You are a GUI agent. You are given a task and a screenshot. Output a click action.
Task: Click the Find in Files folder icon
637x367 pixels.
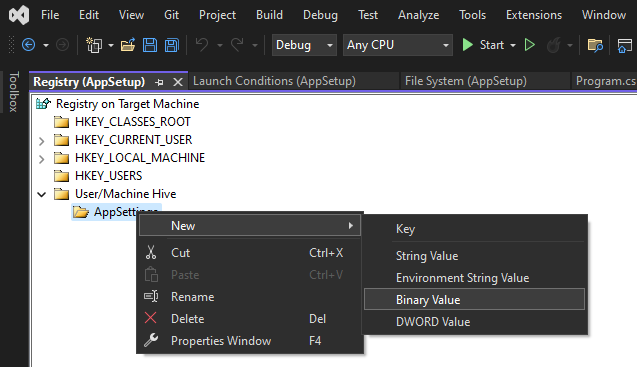(595, 45)
